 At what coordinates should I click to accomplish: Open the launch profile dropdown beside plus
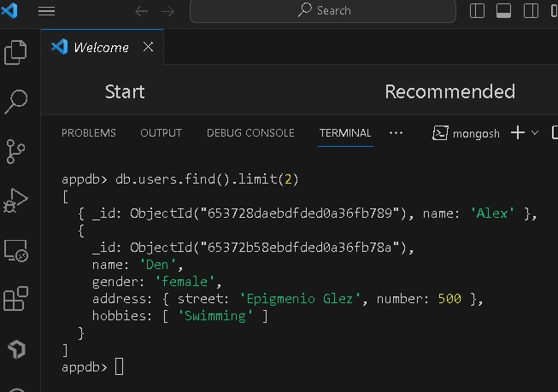click(536, 133)
